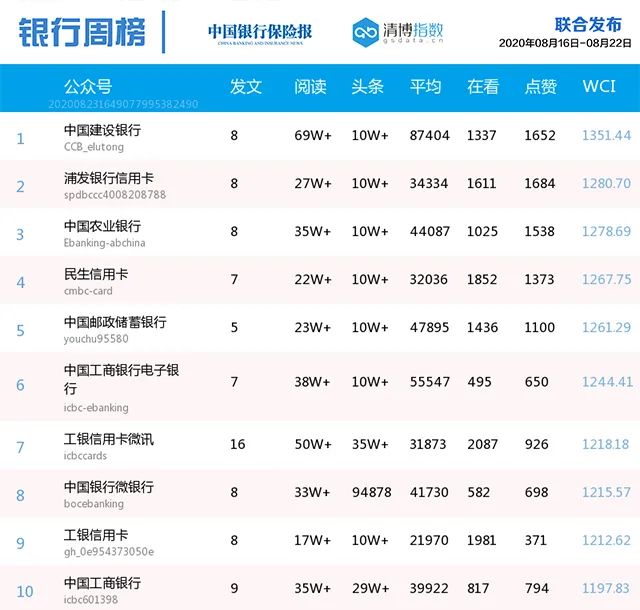Click the average value 39922
Screen dimensions: 640x610
coord(429,588)
